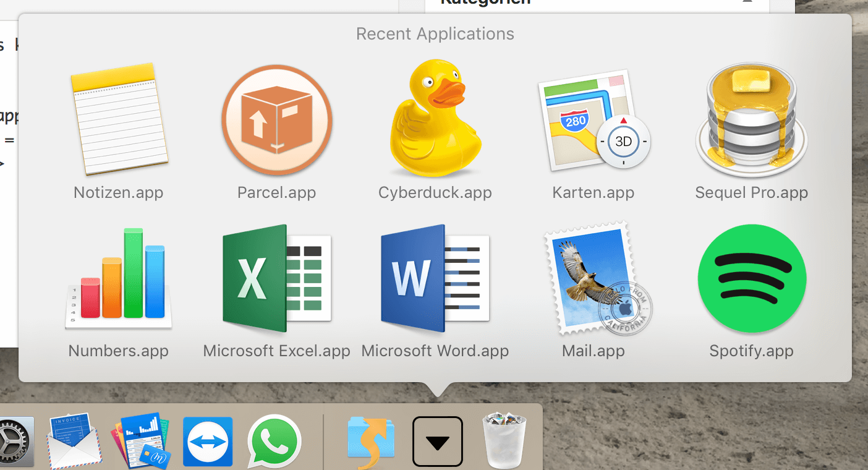
Task: Launch TeamViewer from the Dock
Action: 208,441
